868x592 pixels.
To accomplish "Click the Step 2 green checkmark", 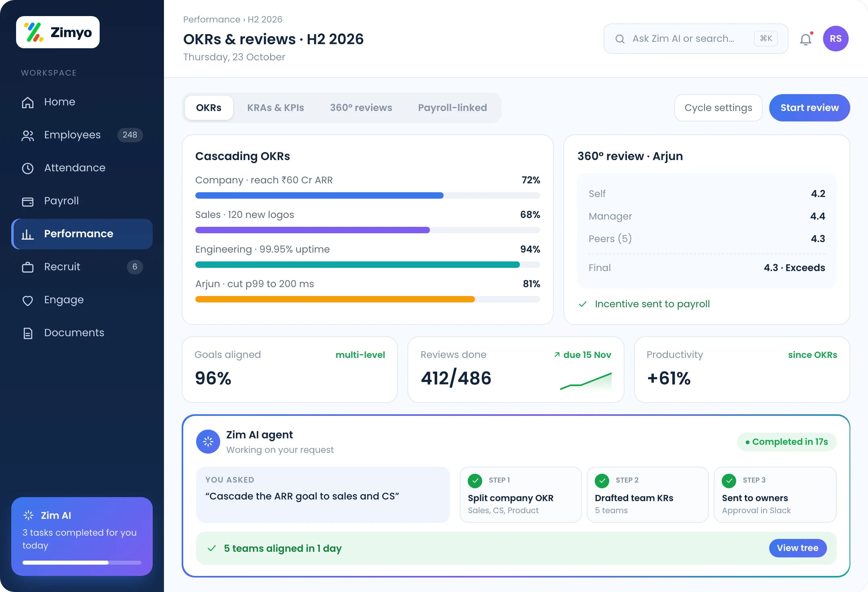I will tap(602, 480).
